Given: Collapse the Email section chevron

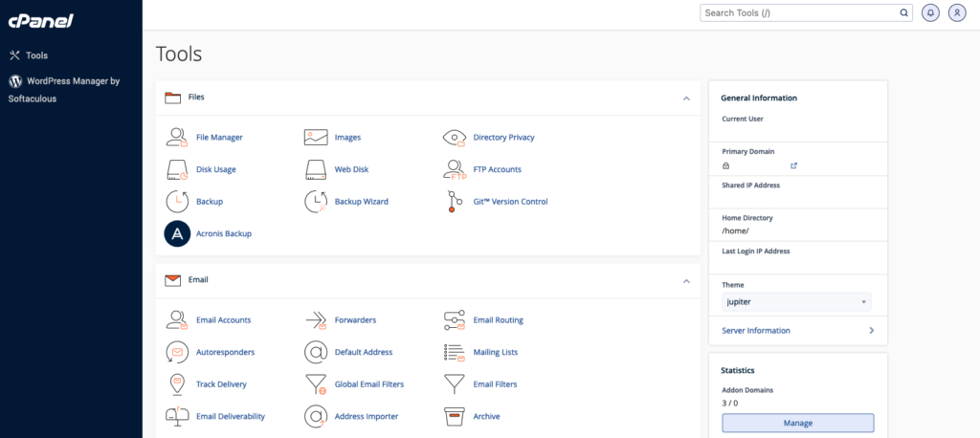Looking at the screenshot, I should pyautogui.click(x=686, y=280).
